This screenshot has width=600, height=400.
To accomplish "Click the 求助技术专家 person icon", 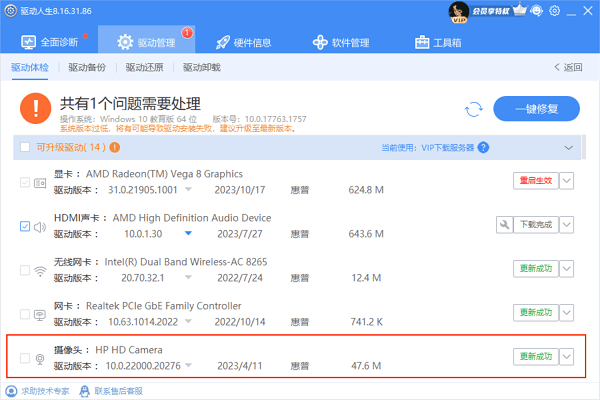I will point(11,391).
